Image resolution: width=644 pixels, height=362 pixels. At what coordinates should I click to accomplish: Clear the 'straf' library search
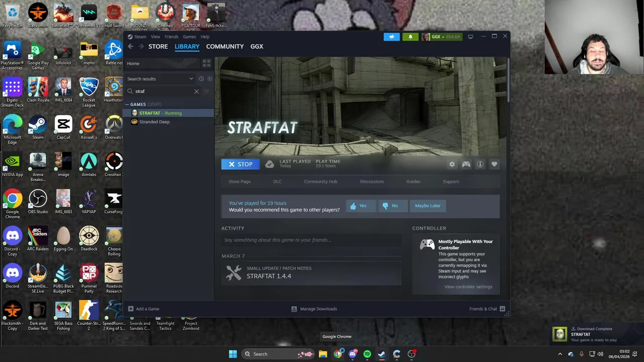(196, 92)
